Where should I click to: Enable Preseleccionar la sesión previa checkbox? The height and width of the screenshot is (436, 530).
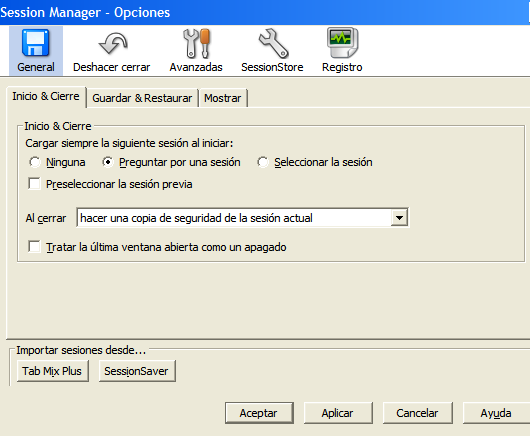tap(34, 184)
